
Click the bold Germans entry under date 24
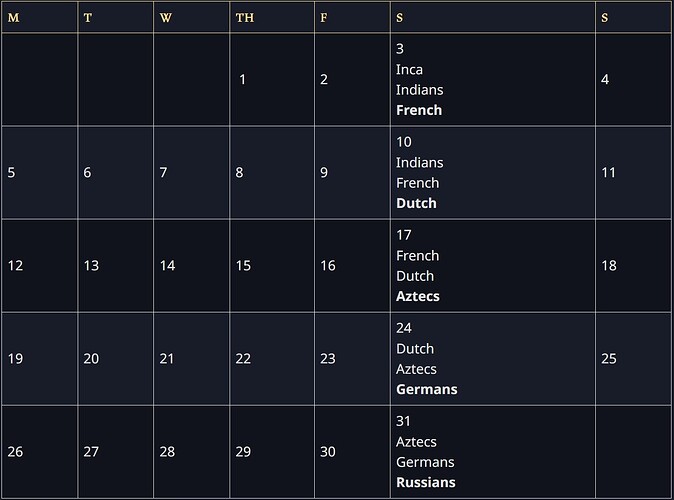tap(426, 389)
